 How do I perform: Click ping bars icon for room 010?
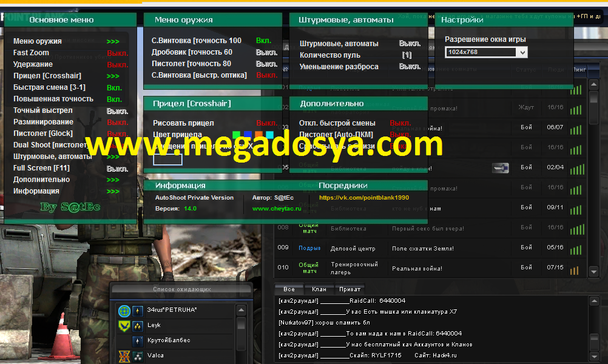coord(574,270)
